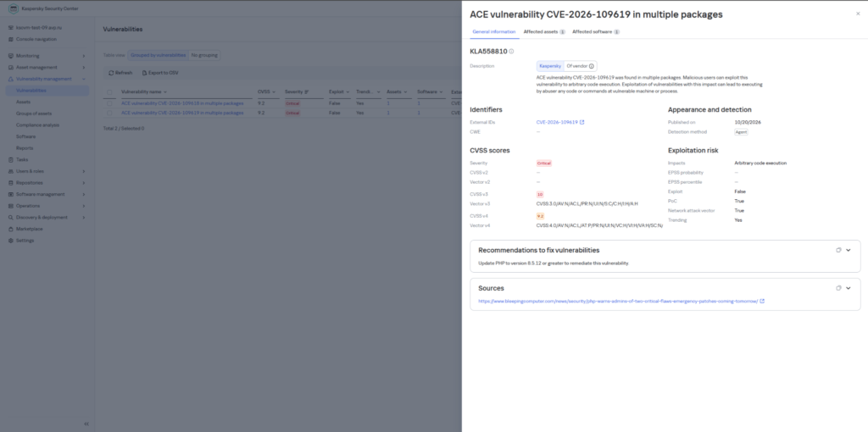868x432 pixels.
Task: Open Reports sidebar item
Action: click(x=25, y=148)
